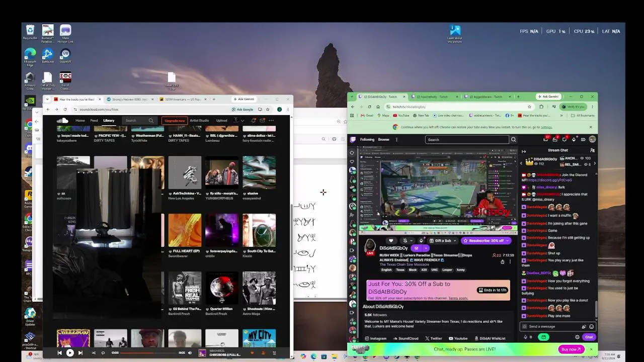Expand Gift a Sub dropdown
Screen dimensions: 644x362
click(x=455, y=241)
